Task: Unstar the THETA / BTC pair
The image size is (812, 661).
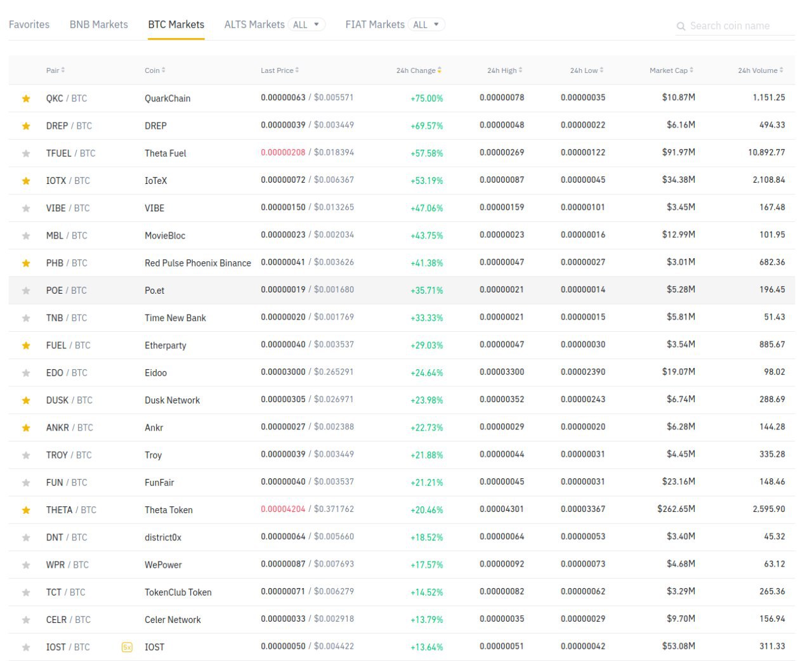Action: click(x=26, y=510)
